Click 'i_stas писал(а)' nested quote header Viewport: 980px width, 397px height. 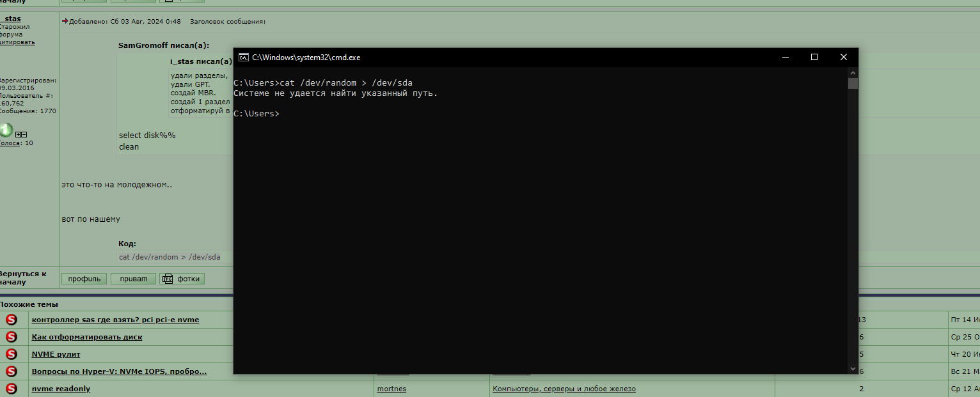(x=201, y=61)
